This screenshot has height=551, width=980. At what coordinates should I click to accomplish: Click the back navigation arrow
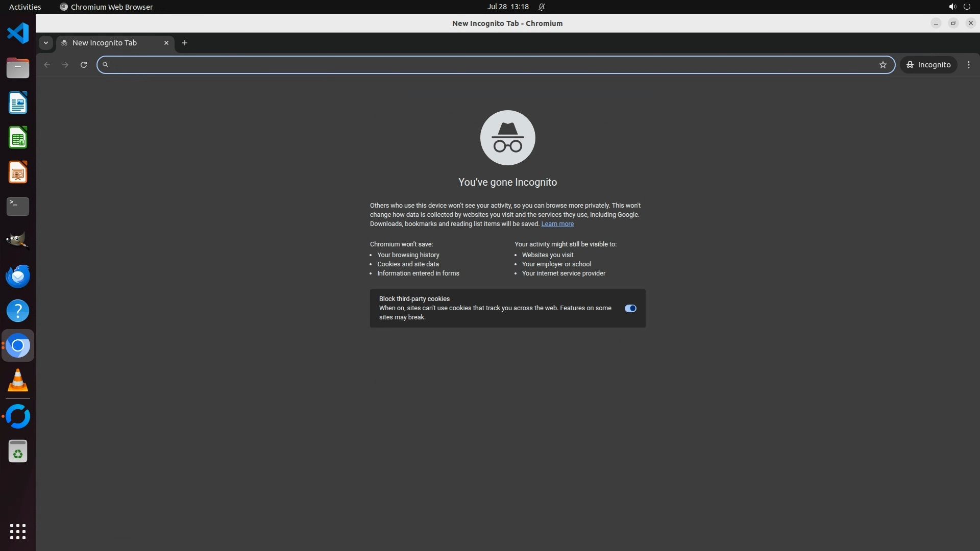47,65
